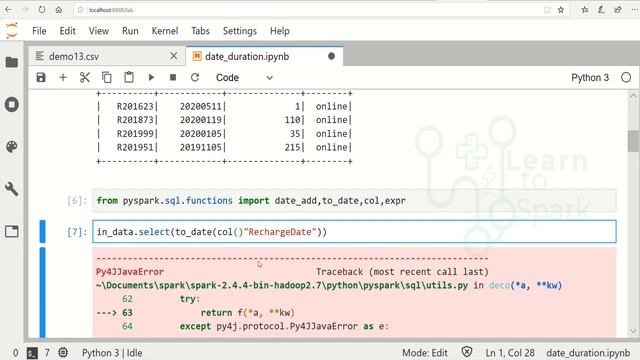The height and width of the screenshot is (360, 640).
Task: Close the demo13.csv tab
Action: tap(173, 56)
